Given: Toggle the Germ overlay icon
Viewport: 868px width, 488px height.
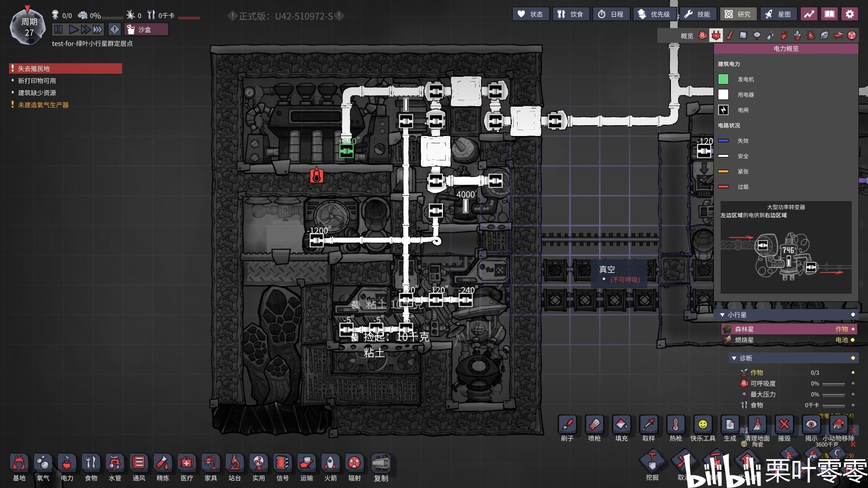Looking at the screenshot, I should 811,35.
